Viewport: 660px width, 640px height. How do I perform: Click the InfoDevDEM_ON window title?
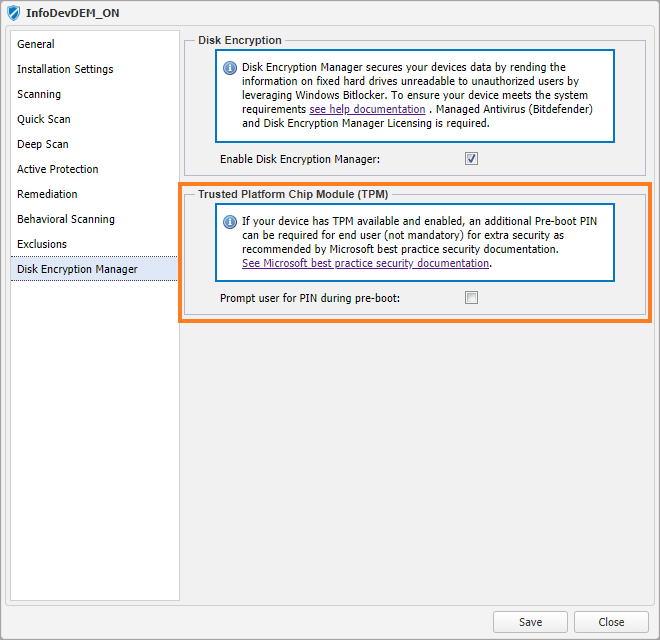pos(72,13)
